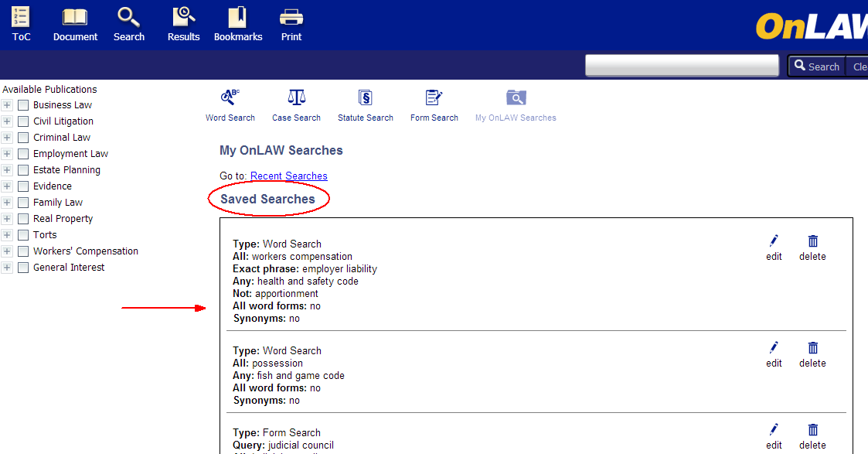Check the Family Law checkbox
The height and width of the screenshot is (454, 868).
click(23, 203)
